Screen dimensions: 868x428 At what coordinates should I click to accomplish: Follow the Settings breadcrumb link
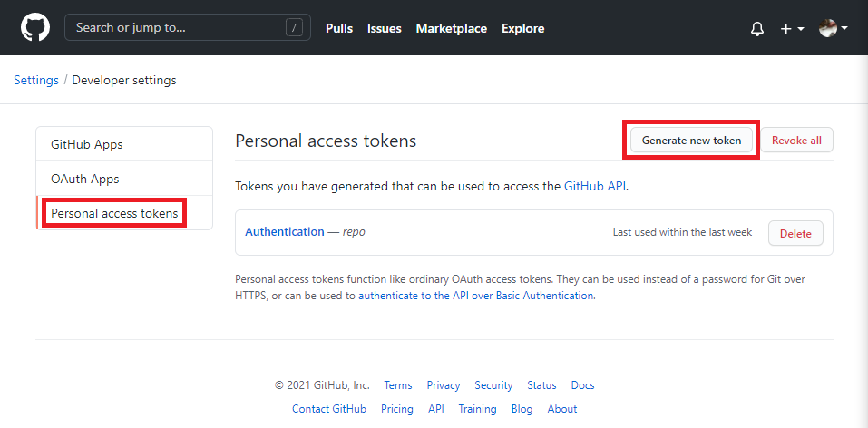(36, 80)
